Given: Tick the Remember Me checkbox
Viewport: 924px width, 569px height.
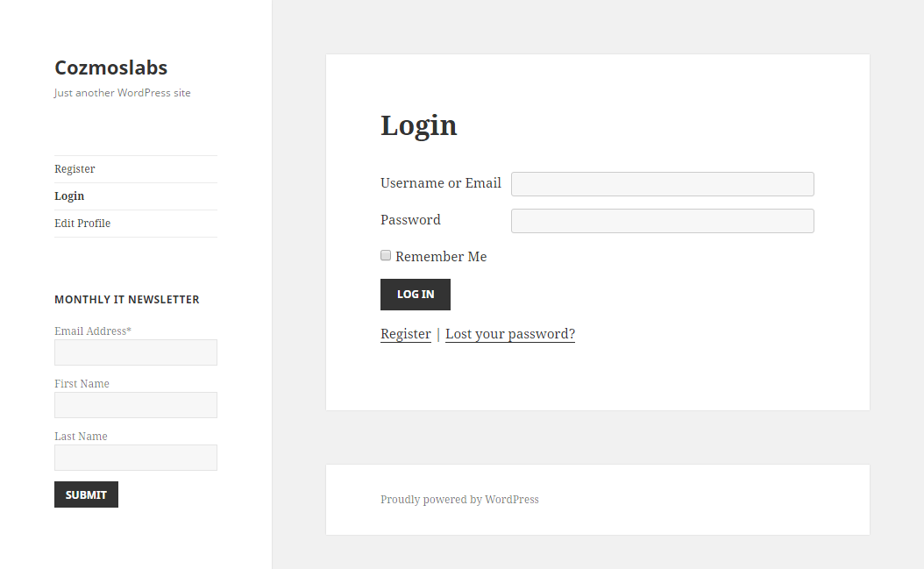Looking at the screenshot, I should point(386,255).
